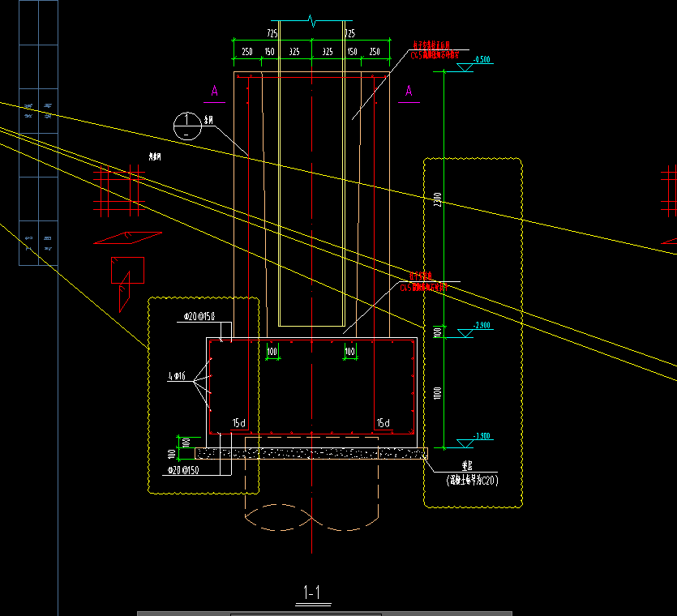Select the right magenta section mark "A"
The image size is (677, 616).
[x=409, y=91]
